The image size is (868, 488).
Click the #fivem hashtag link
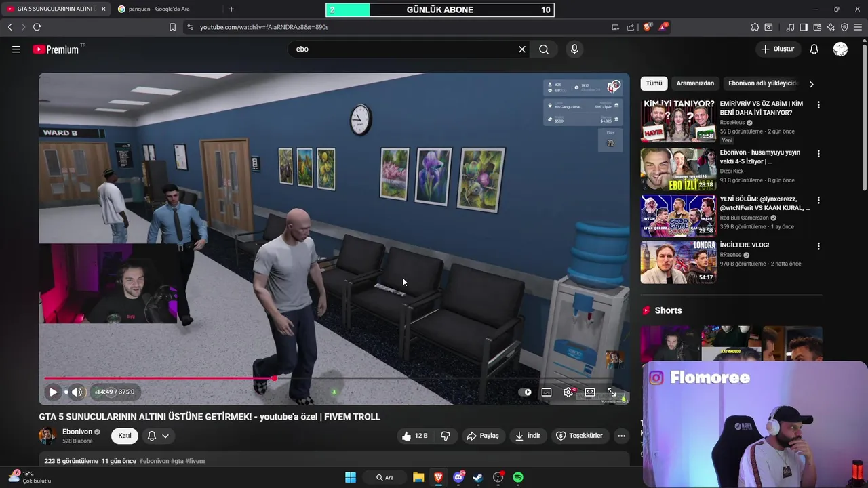pos(195,461)
